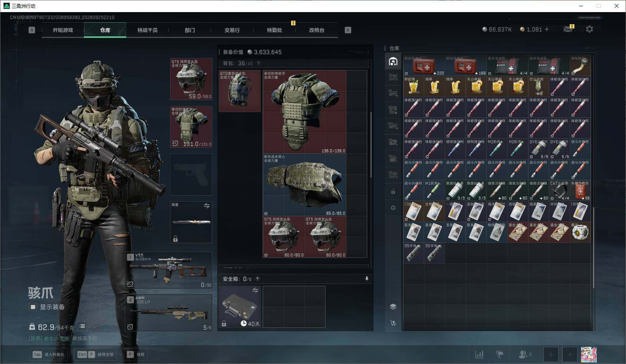Click the E key icon right of 改枪台
626x364 pixels.
tap(348, 30)
